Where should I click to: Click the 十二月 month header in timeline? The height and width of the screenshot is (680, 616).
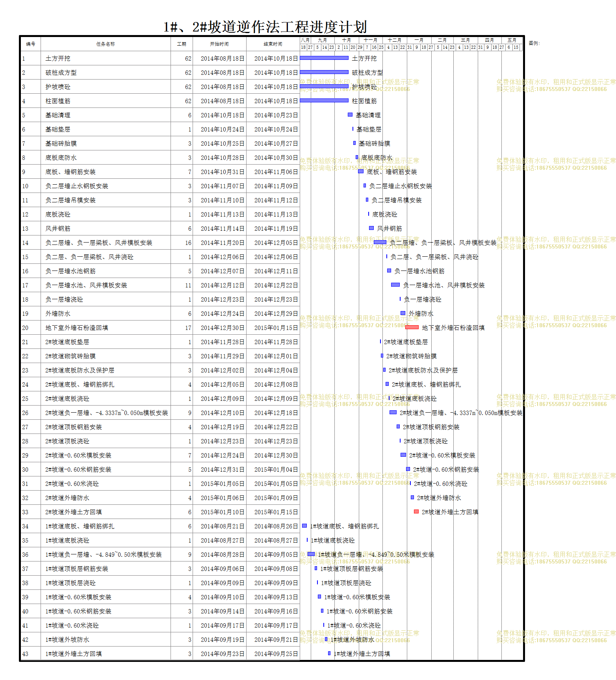(394, 40)
